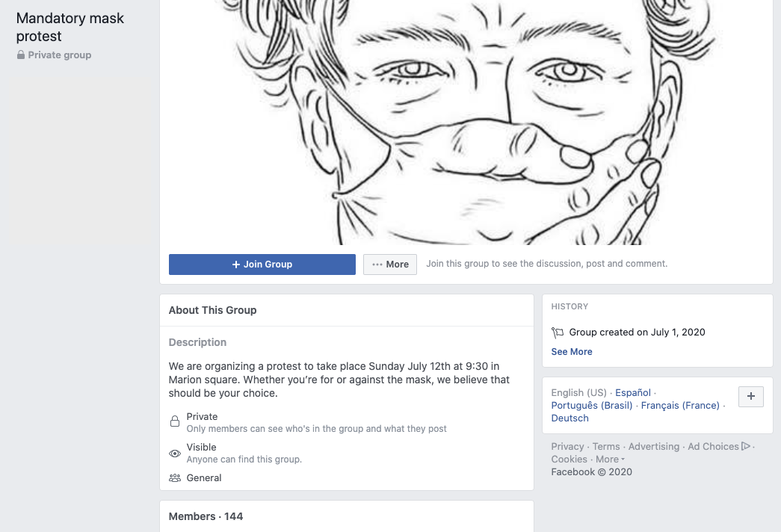
Task: Open the More dropdown in the footer
Action: [x=607, y=459]
